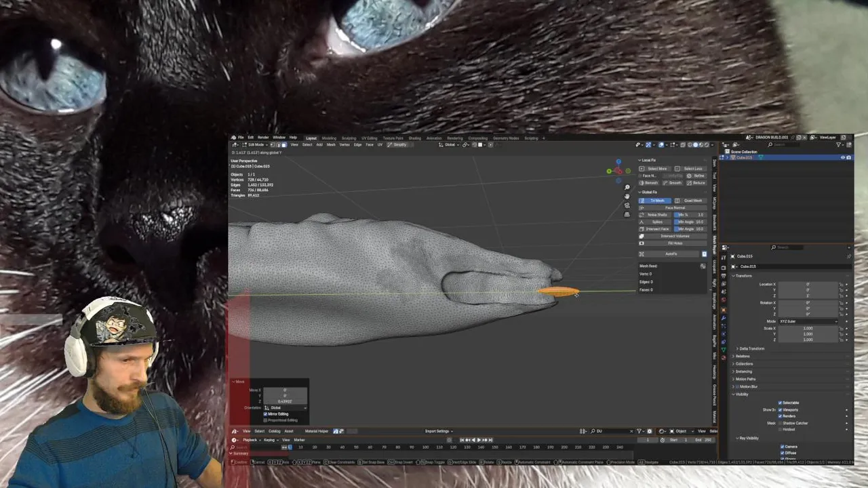Screen dimensions: 868x488
Task: Expand Cube.015 in the outliner
Action: 728,157
